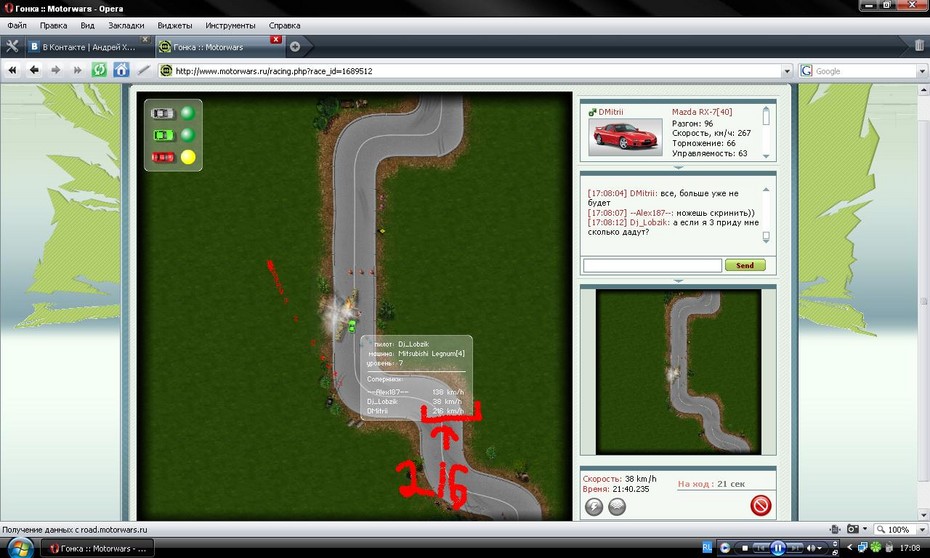Select the red car in racer list

[x=163, y=157]
